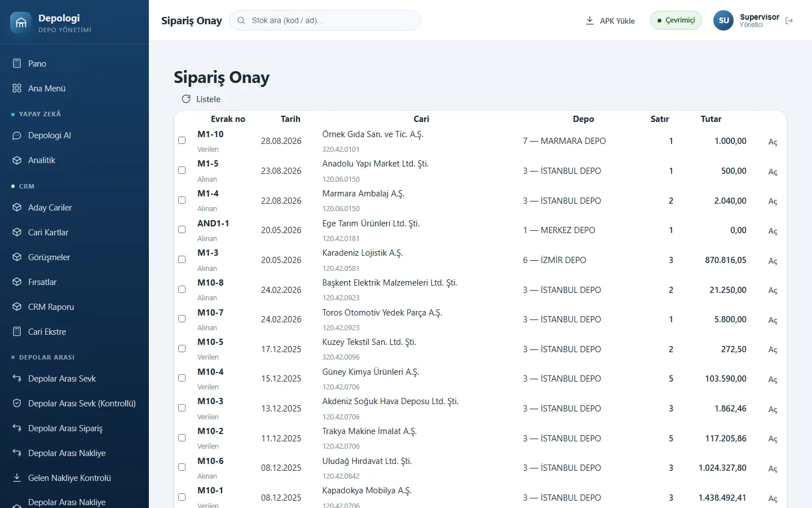Open the Depologi AI chat icon
The image size is (812, 508).
point(17,135)
